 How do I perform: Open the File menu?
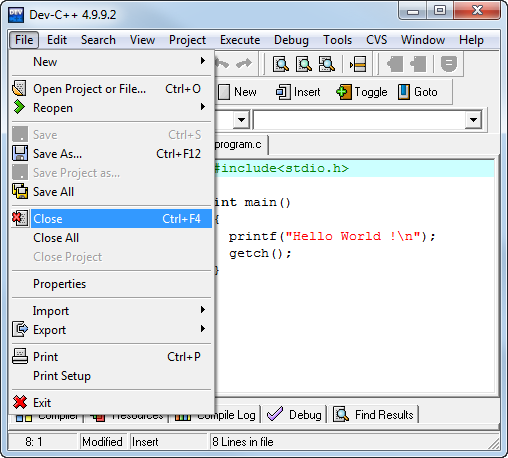tap(24, 40)
